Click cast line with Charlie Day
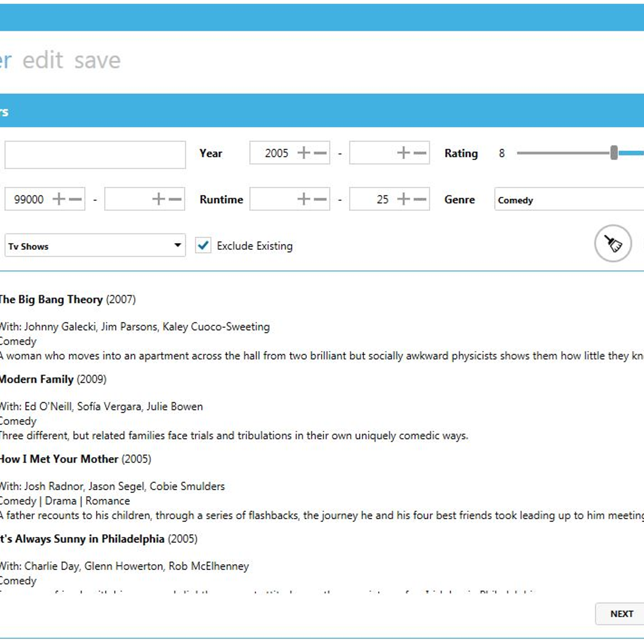The height and width of the screenshot is (644, 644). click(124, 566)
